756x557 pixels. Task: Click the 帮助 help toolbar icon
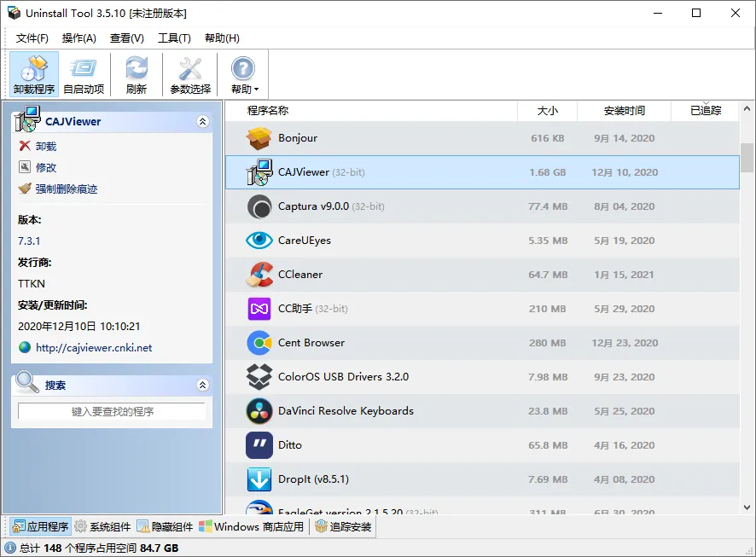tap(242, 69)
